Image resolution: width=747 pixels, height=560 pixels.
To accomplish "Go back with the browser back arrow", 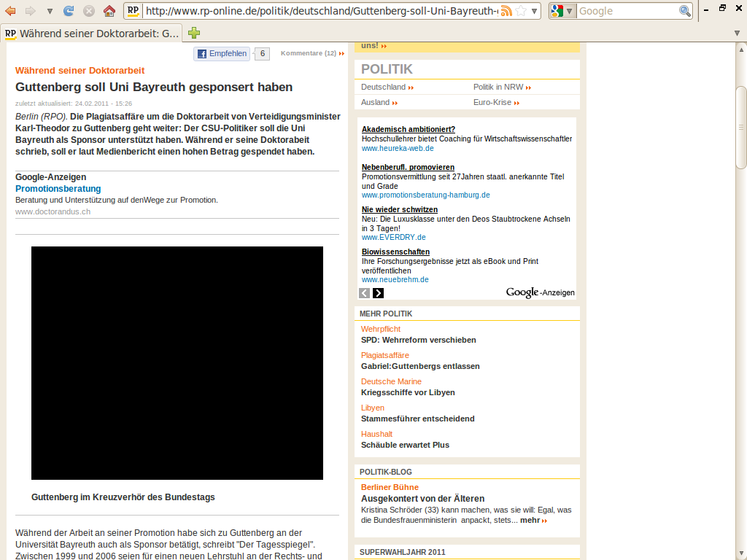I will tap(10, 10).
